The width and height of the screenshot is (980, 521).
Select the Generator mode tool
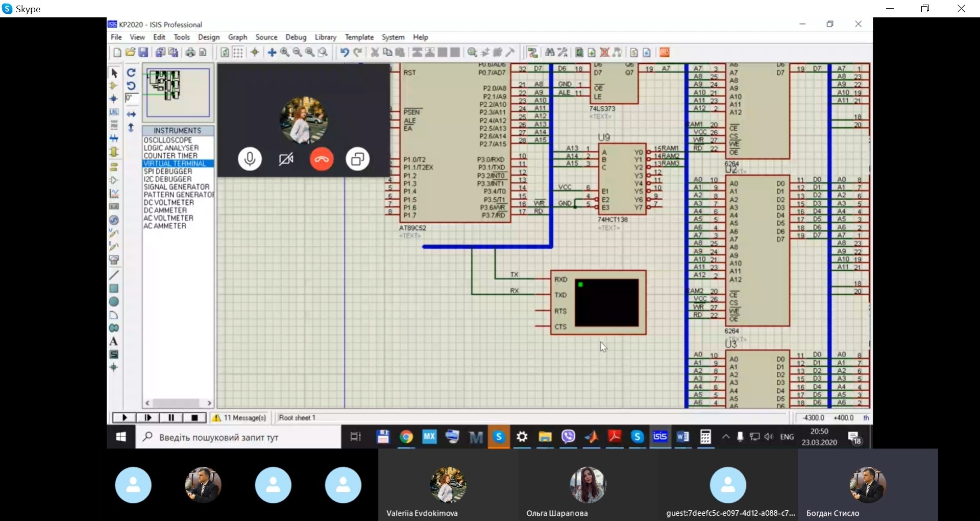click(114, 220)
